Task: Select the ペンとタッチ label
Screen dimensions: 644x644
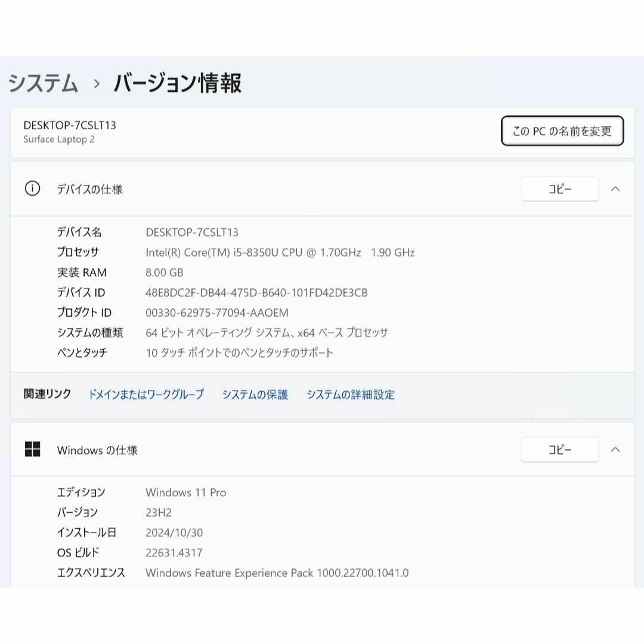Action: pos(82,353)
